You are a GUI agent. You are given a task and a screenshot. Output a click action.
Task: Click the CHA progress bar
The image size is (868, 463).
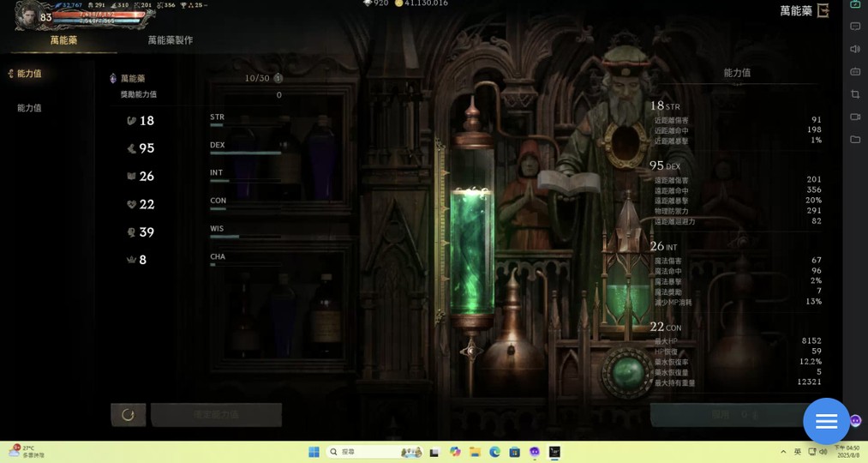point(246,265)
